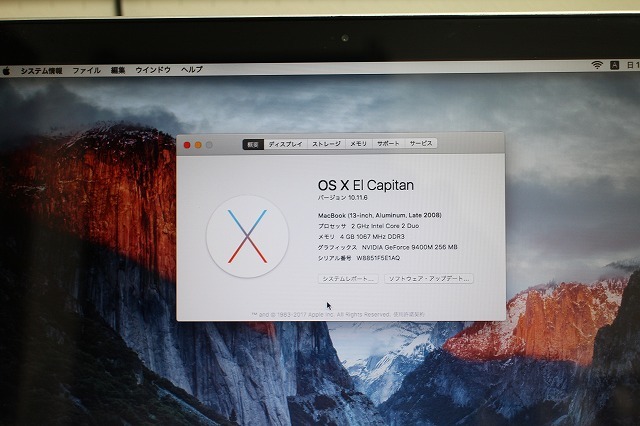Screen dimensions: 640x426
Task: Click the date indicator in menu bar
Action: click(633, 65)
